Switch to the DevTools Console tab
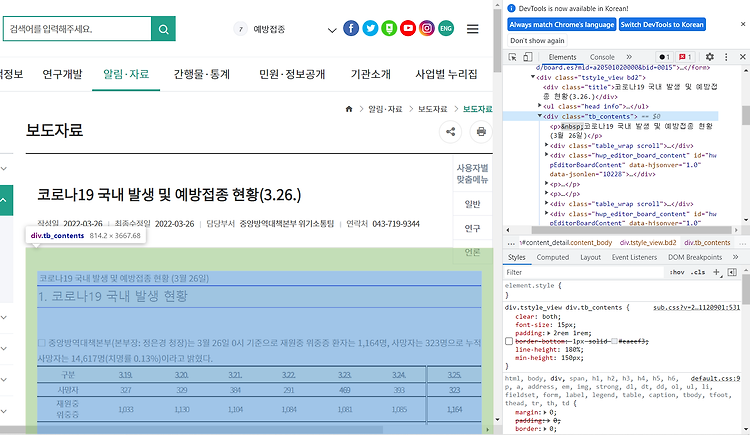 (602, 57)
